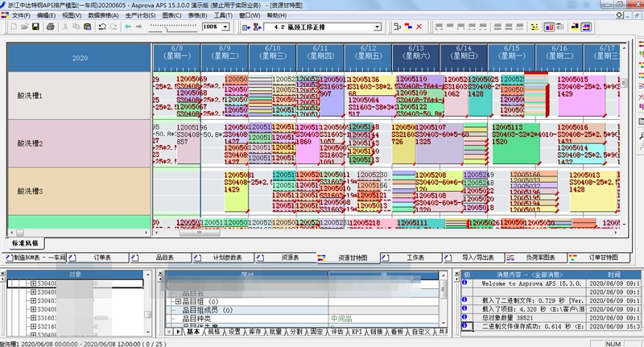Click the Print icon in toolbar
This screenshot has height=347, width=644.
click(x=51, y=27)
